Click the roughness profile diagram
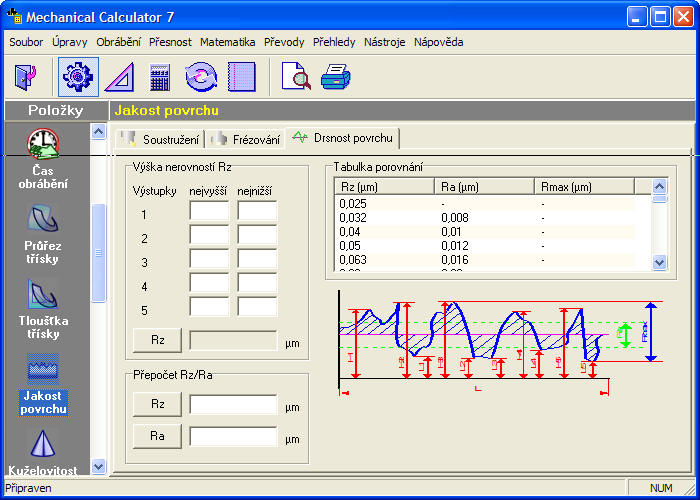Screen dimensions: 700x500 click(x=501, y=343)
